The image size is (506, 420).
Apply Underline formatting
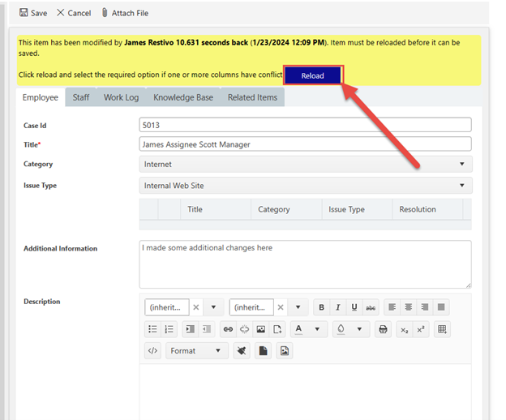[354, 307]
